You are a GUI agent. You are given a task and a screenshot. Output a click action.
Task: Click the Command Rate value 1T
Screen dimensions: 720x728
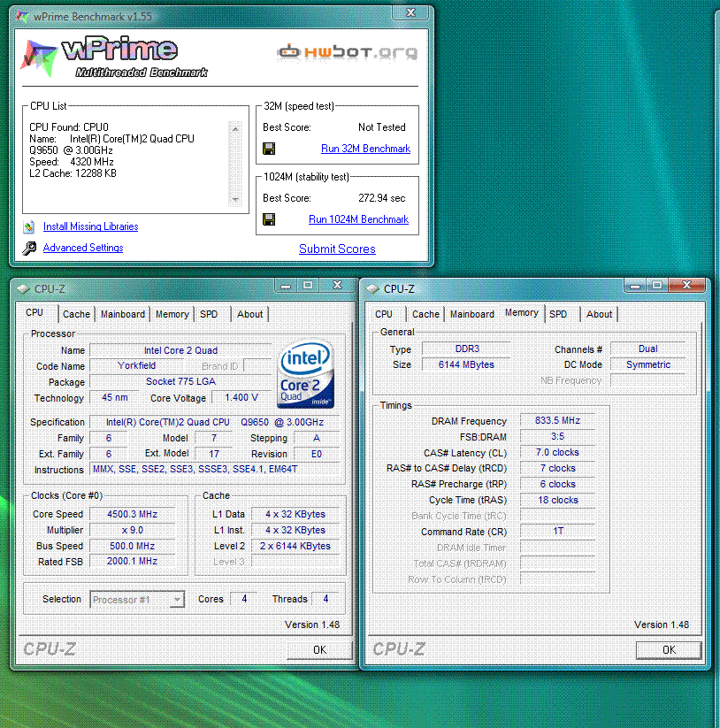557,531
